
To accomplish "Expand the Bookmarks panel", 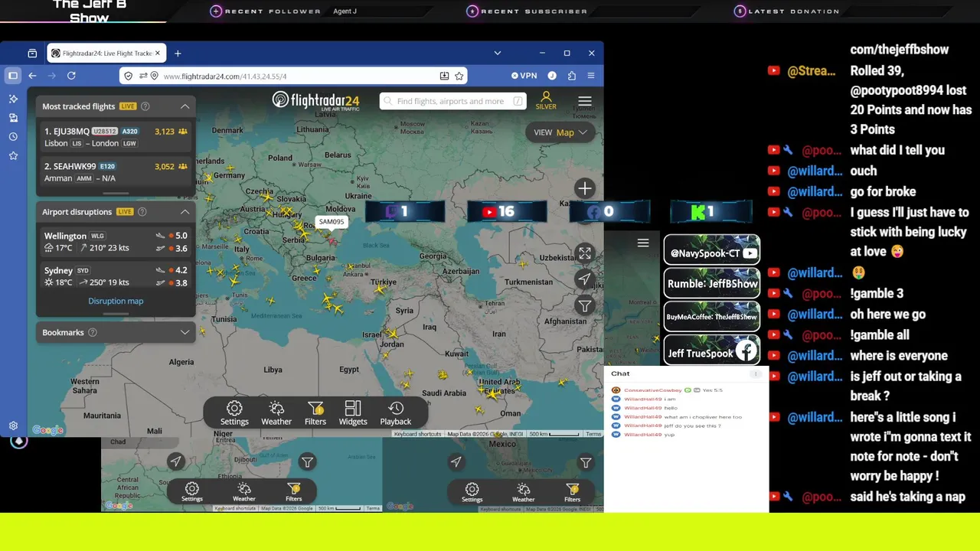I will tap(185, 333).
